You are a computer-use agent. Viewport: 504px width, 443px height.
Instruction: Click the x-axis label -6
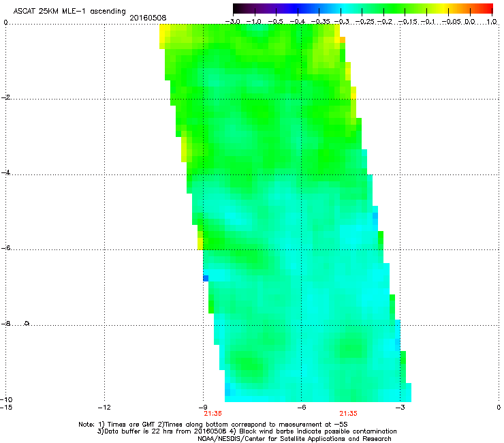302,408
